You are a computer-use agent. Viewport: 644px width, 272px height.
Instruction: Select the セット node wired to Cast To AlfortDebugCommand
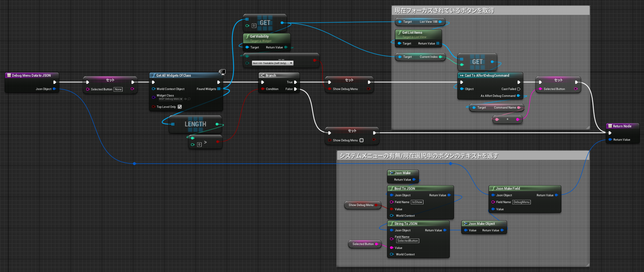click(558, 84)
